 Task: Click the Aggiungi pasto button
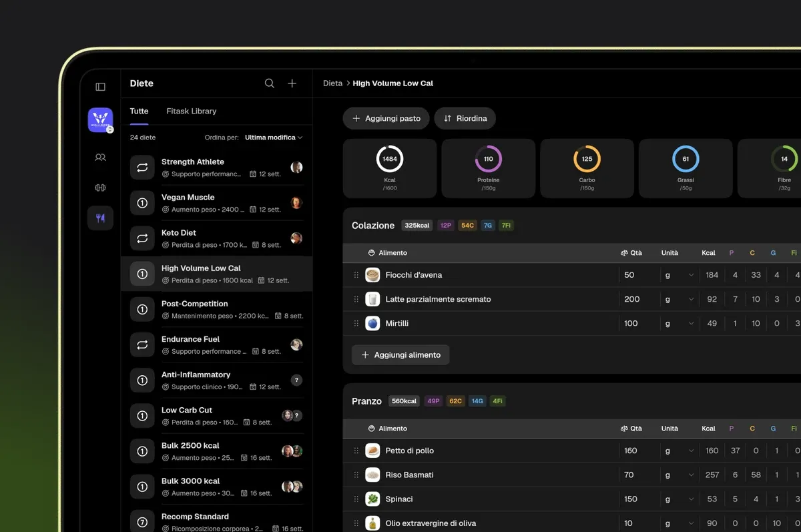click(386, 118)
